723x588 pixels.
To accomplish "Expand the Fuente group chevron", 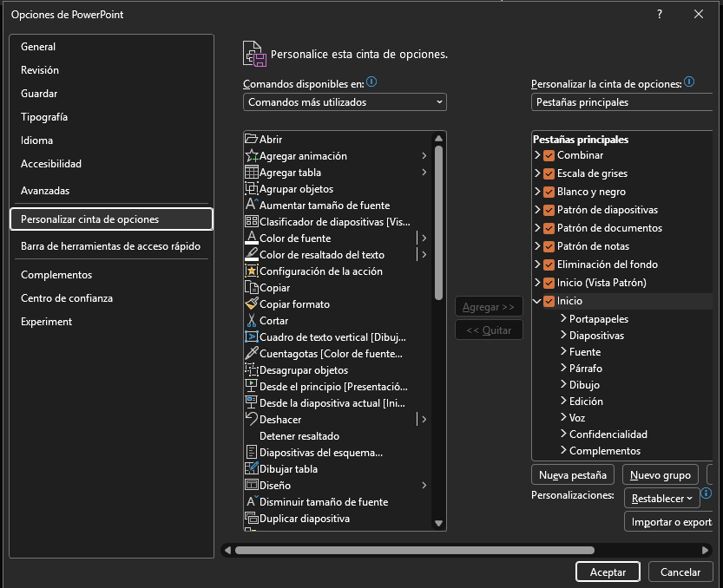I will pyautogui.click(x=563, y=351).
